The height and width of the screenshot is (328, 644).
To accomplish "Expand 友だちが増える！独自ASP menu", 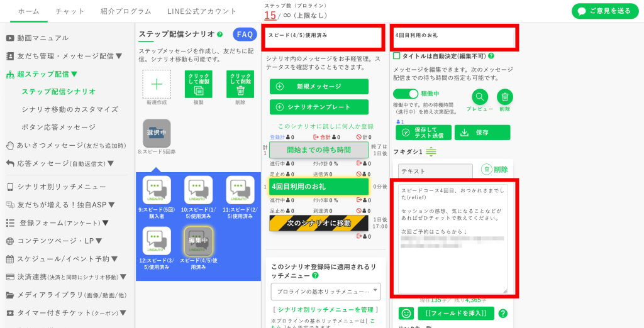I will tap(60, 204).
